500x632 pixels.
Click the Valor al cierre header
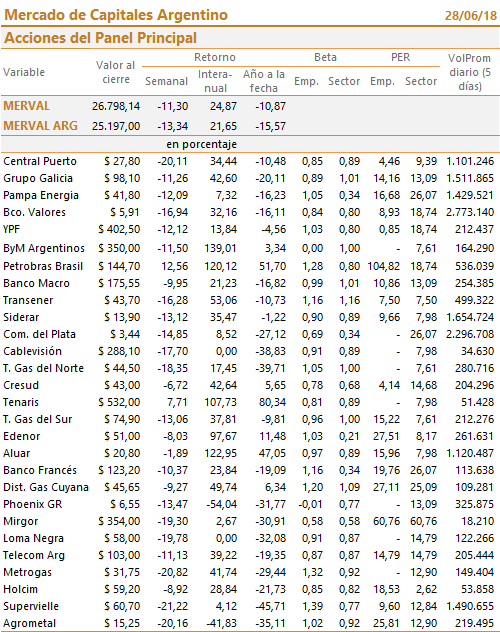[x=116, y=72]
